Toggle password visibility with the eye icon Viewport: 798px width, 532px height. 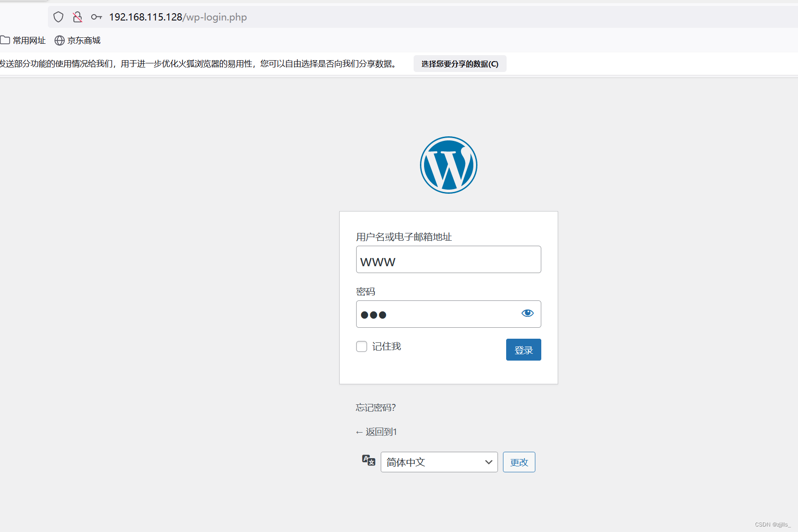coord(527,313)
